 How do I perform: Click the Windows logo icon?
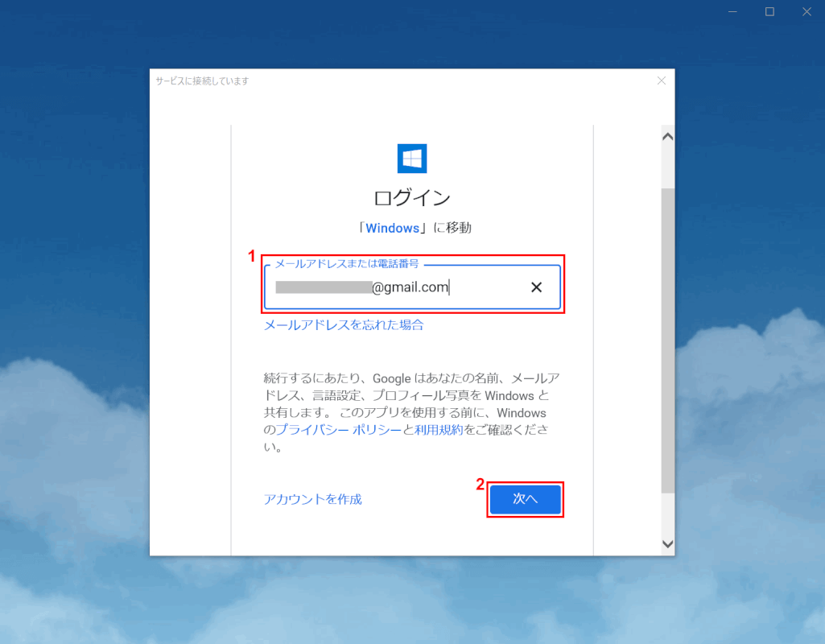point(412,159)
